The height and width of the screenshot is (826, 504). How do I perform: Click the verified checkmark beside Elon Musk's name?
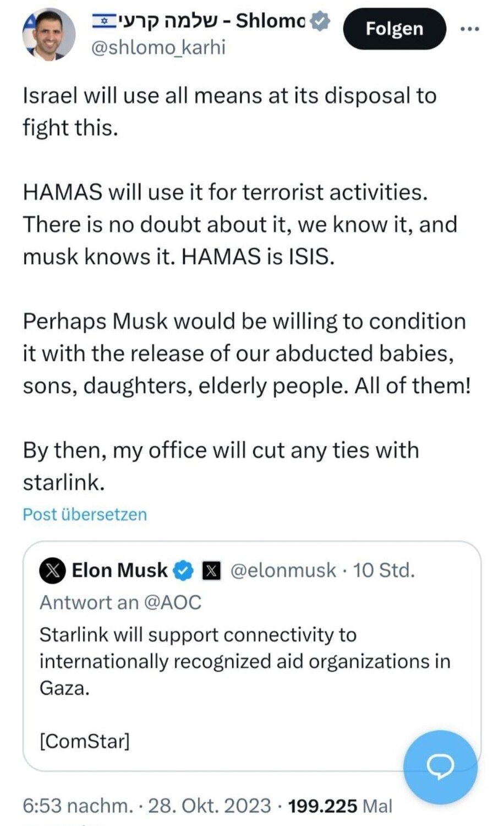click(182, 570)
